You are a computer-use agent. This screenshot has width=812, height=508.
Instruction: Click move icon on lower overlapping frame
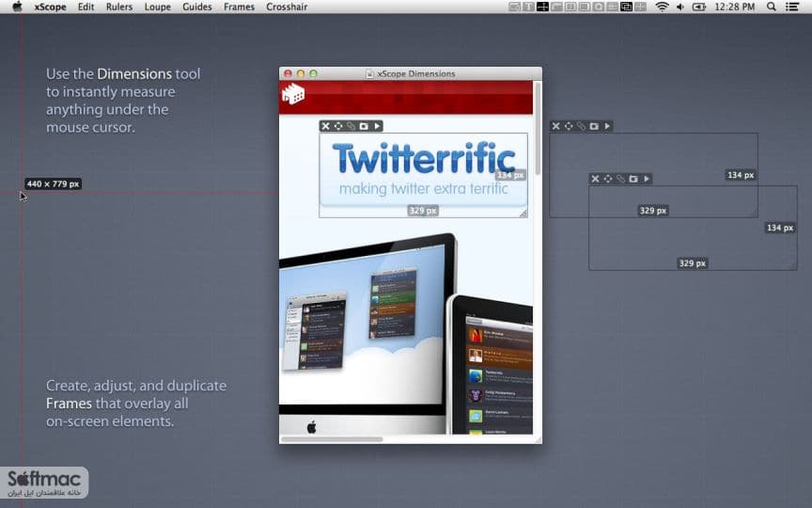click(608, 179)
